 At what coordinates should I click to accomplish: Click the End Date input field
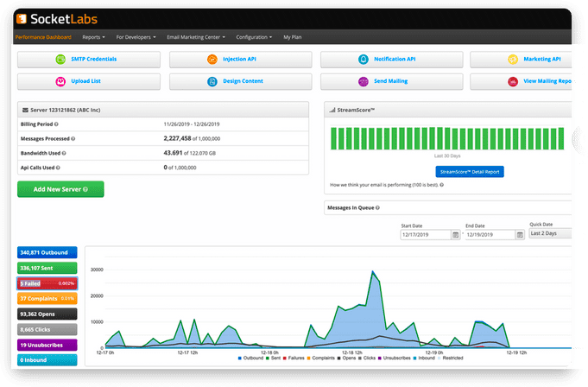490,235
